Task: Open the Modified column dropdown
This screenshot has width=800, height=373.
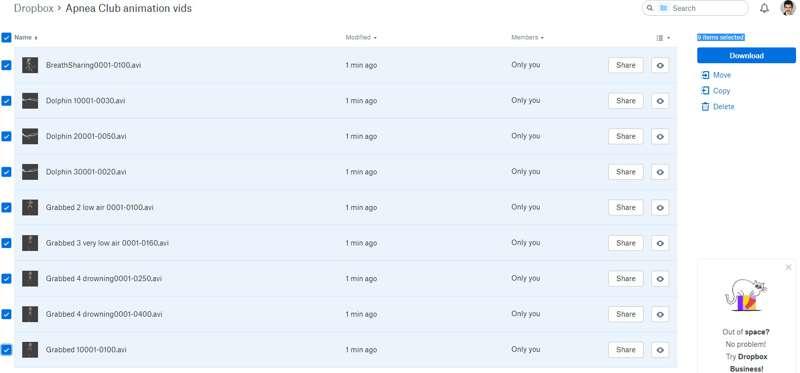Action: [361, 37]
